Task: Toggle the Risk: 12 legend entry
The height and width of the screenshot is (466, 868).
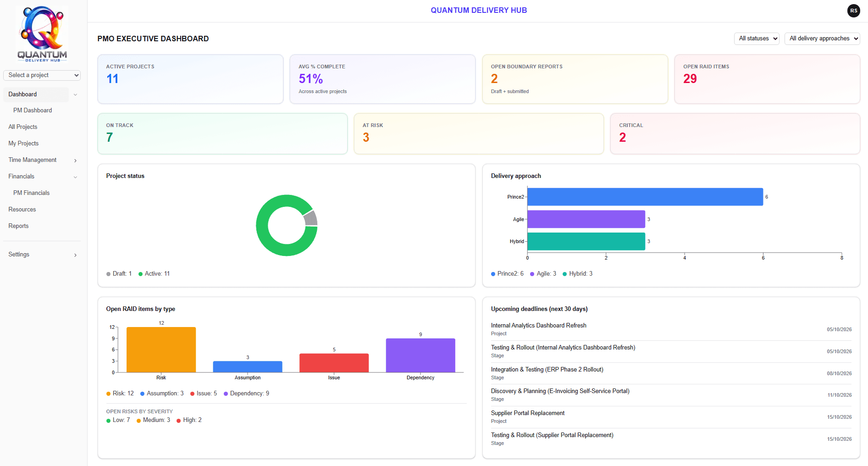Action: point(120,394)
